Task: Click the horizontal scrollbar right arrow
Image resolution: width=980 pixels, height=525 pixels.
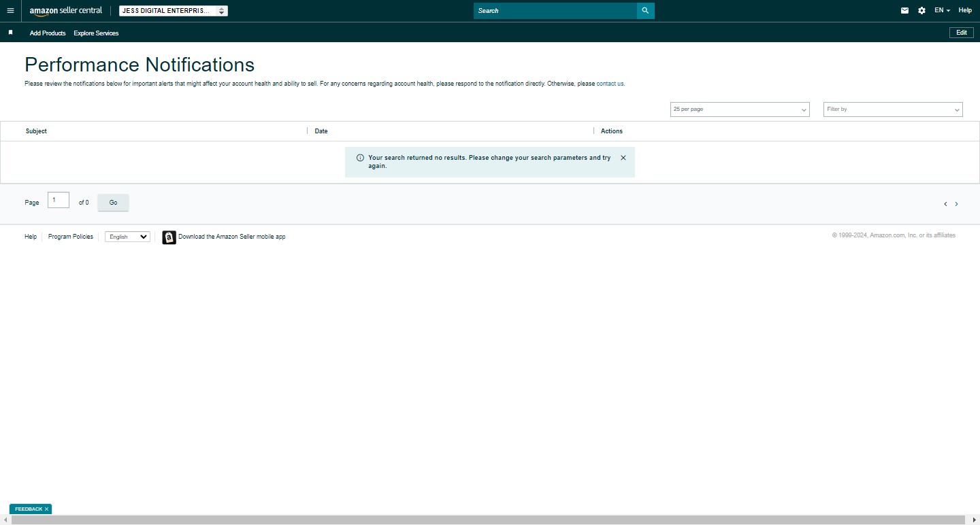Action: click(975, 520)
